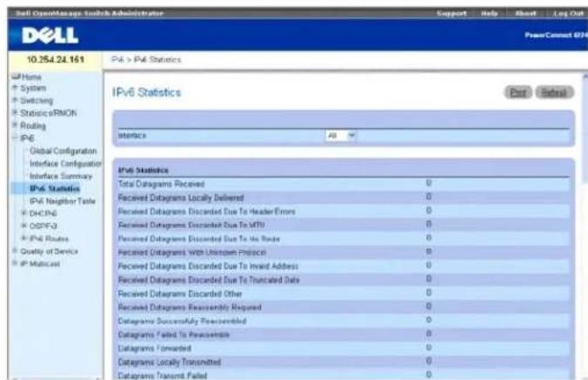
Task: Select IPv6 Statistics in sidebar
Action: tap(55, 188)
